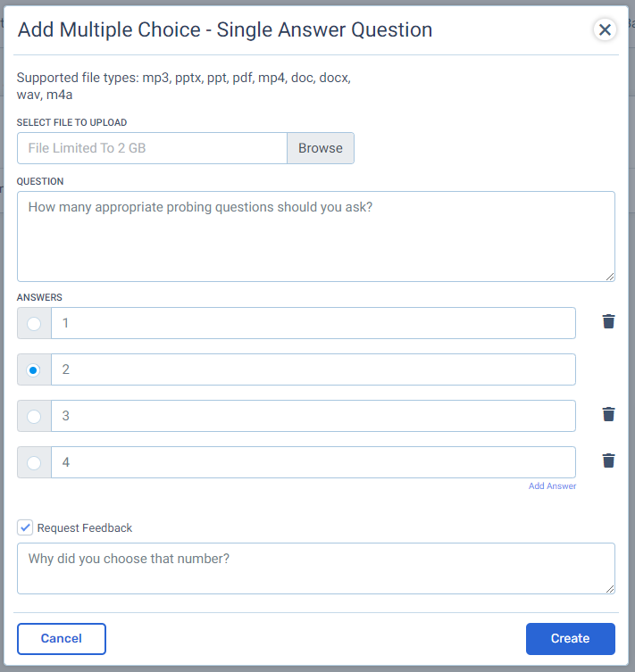Delete answer 3 with trash icon
The height and width of the screenshot is (672, 635).
point(608,414)
